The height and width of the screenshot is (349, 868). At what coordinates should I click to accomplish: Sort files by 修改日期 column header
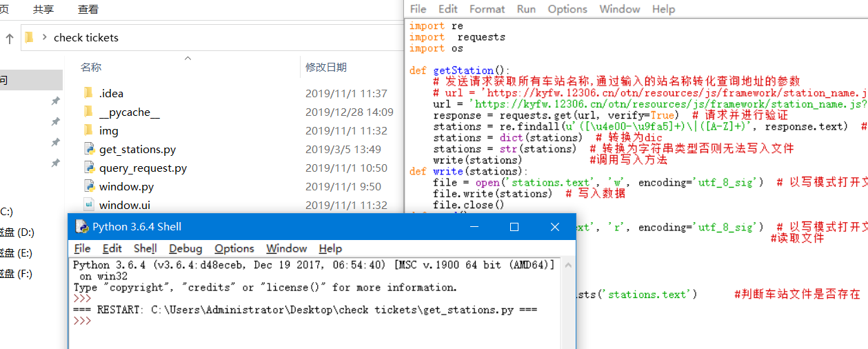pos(326,67)
